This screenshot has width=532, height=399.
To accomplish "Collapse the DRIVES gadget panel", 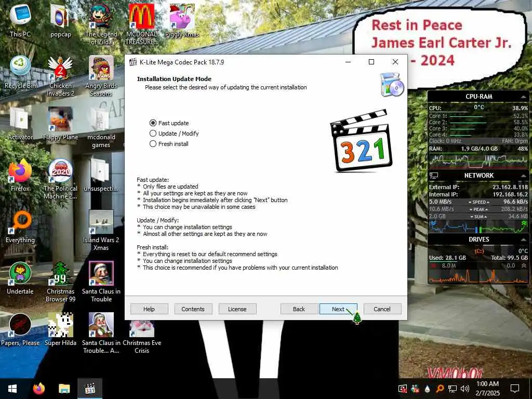I will (523, 240).
